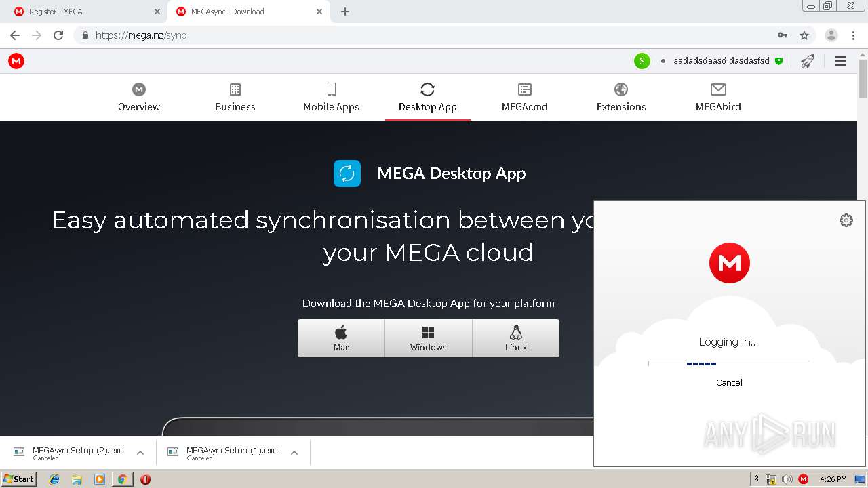Open the Mobile Apps label link
Viewport: 868px width, 488px height.
[331, 107]
